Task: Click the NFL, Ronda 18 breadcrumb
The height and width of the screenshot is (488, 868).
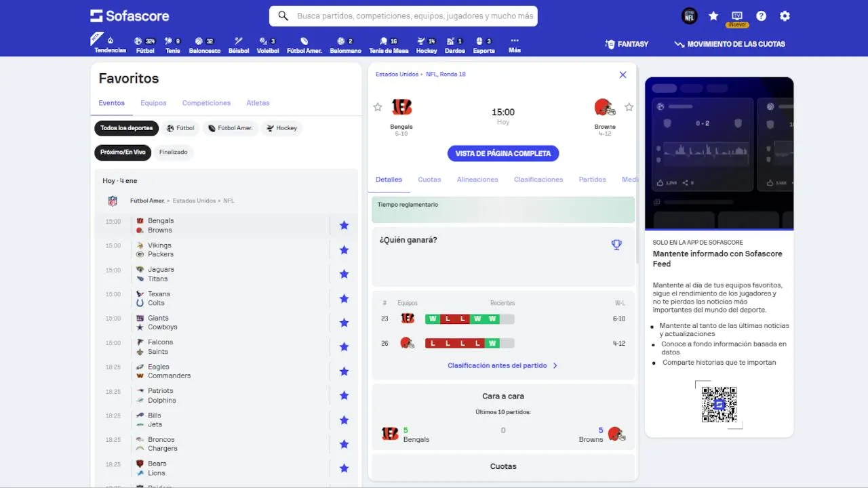Action: [x=446, y=75]
